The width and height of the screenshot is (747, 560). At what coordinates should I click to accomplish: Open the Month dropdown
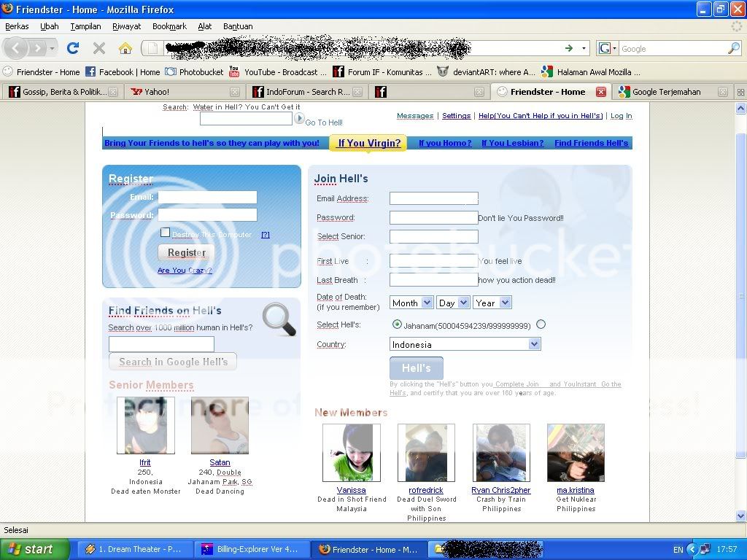point(411,303)
